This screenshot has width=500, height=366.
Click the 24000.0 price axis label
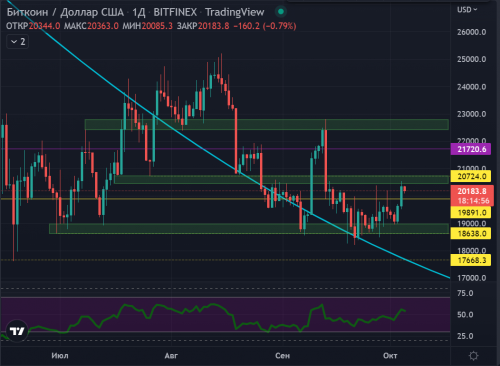point(471,87)
